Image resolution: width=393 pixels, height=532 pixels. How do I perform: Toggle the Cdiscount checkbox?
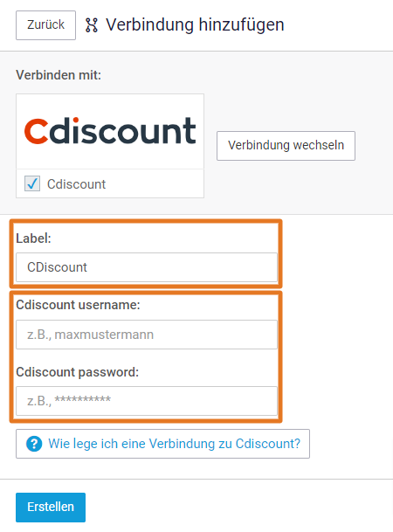tap(32, 183)
